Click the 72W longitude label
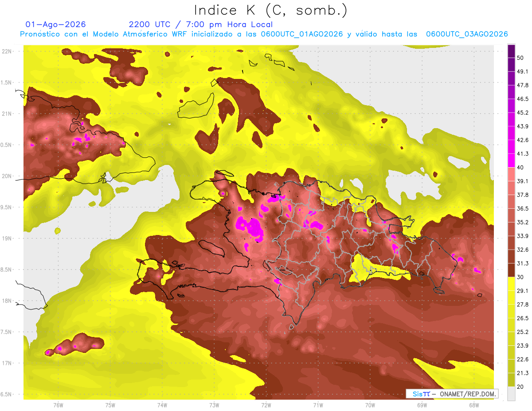 click(266, 405)
